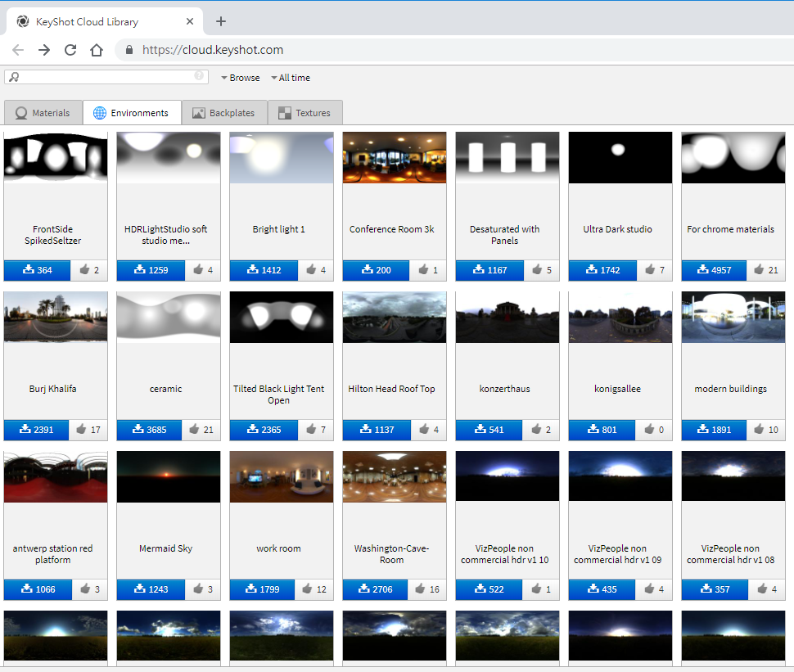Download the Burj Khalifa environment
The height and width of the screenshot is (672, 794).
37,430
